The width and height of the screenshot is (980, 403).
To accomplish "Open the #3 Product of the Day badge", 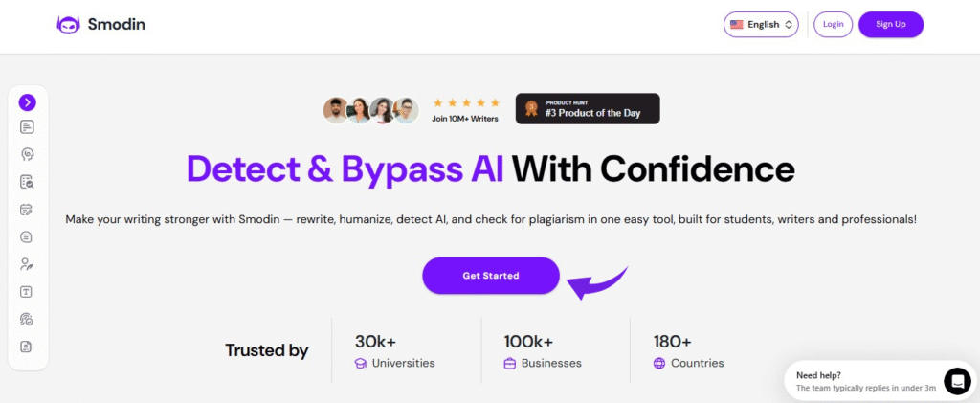I will pyautogui.click(x=588, y=109).
